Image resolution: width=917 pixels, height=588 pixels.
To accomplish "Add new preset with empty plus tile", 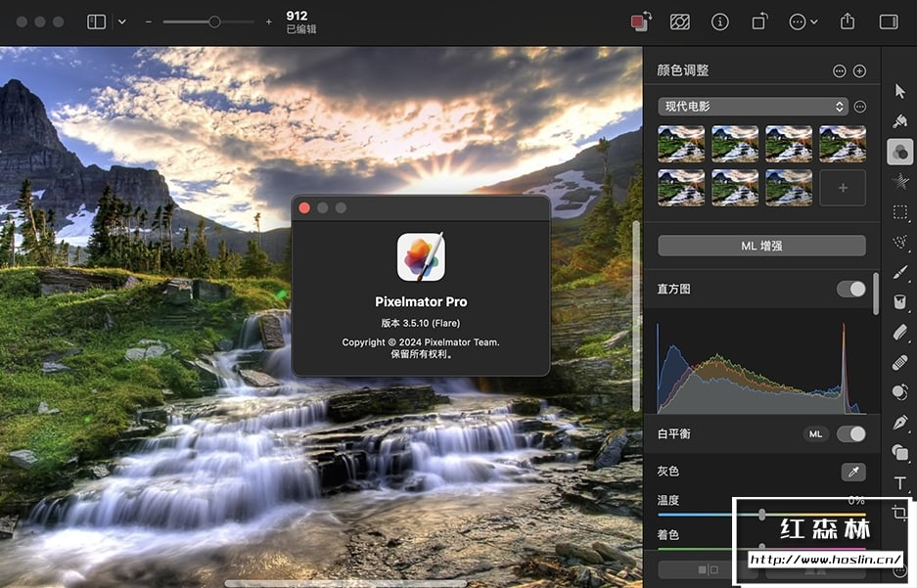I will pyautogui.click(x=843, y=188).
